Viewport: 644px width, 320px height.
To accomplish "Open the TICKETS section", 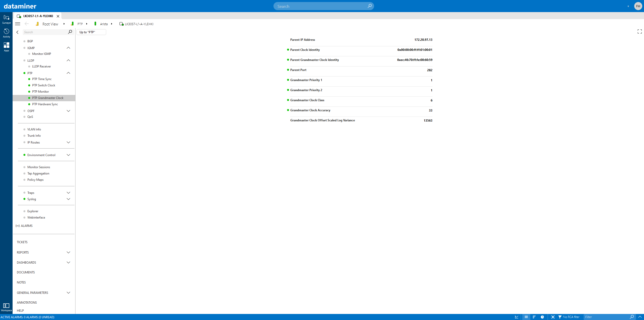I will tap(22, 242).
